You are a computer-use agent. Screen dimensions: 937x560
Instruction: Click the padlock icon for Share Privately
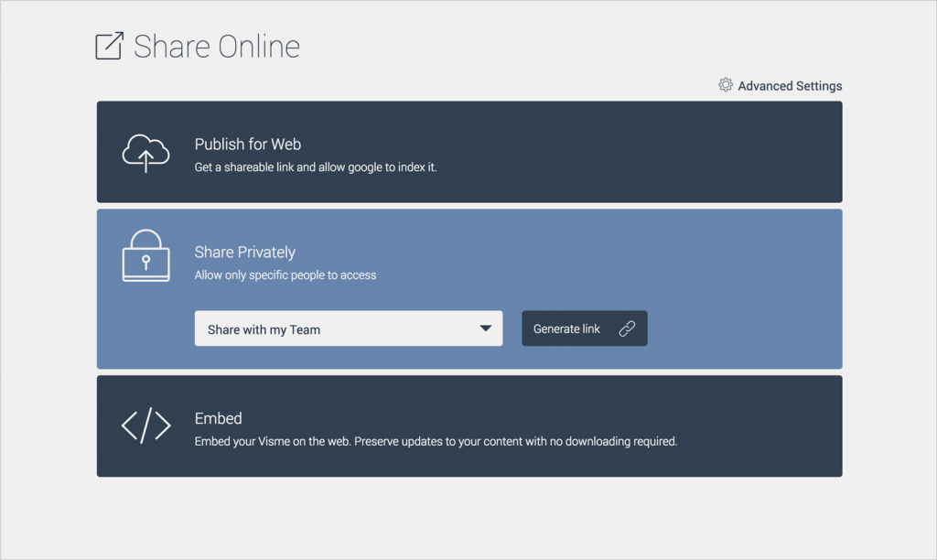145,256
